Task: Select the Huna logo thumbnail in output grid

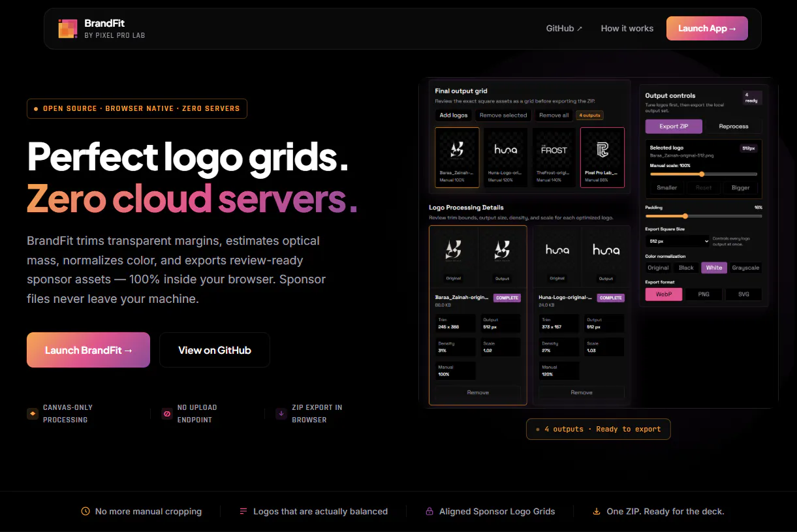Action: (505, 157)
